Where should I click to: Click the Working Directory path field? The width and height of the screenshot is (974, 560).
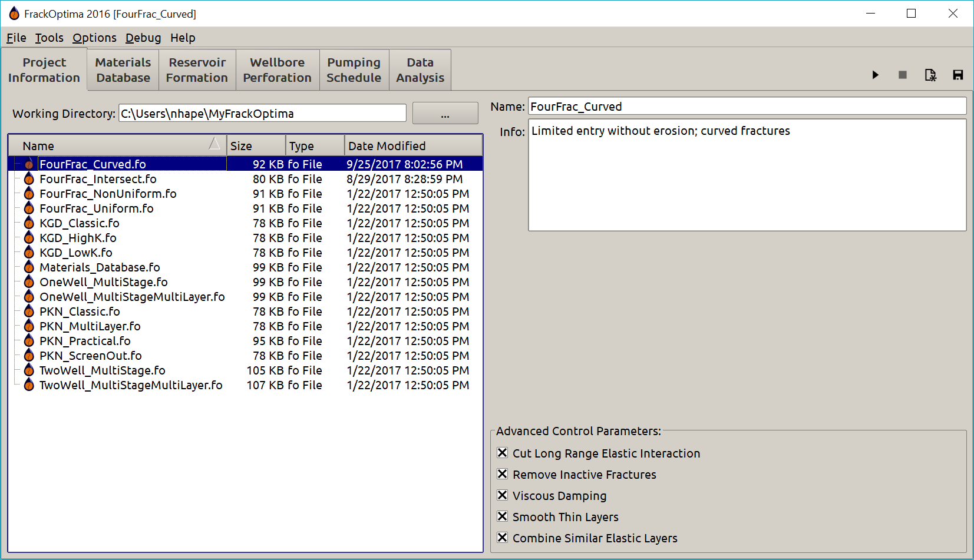[263, 113]
